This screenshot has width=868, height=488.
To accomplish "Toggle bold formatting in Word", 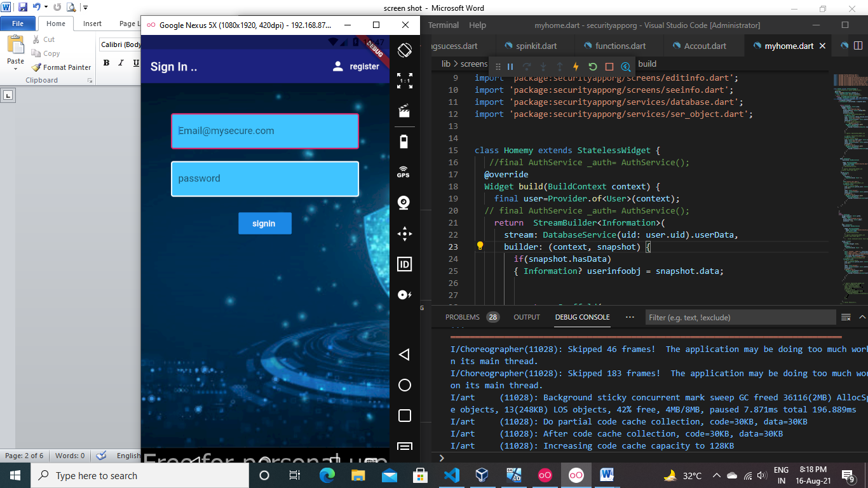I will click(x=106, y=63).
